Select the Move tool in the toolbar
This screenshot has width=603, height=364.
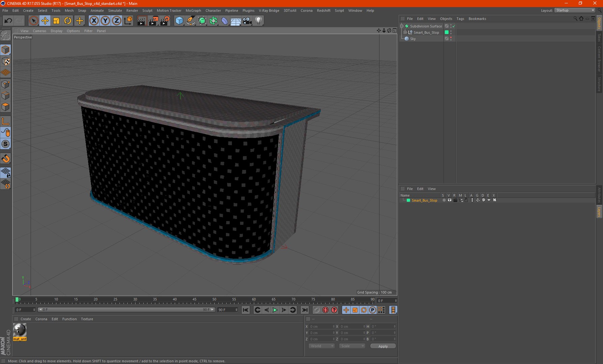point(45,21)
